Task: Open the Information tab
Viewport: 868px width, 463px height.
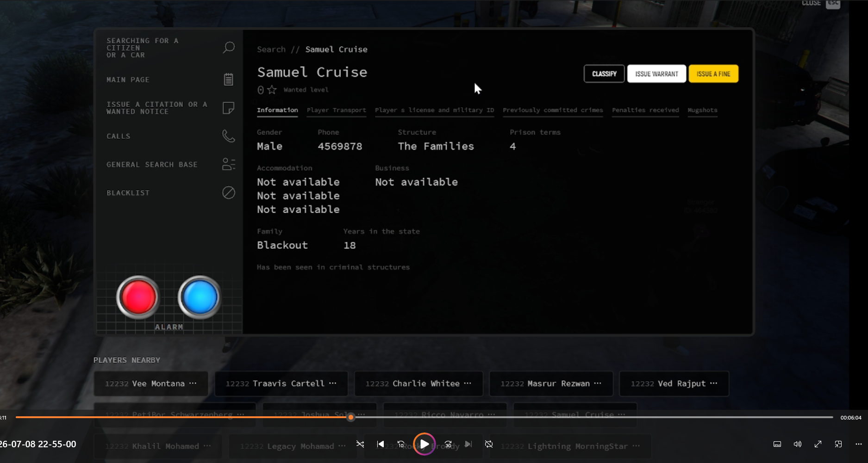Action: [277, 110]
